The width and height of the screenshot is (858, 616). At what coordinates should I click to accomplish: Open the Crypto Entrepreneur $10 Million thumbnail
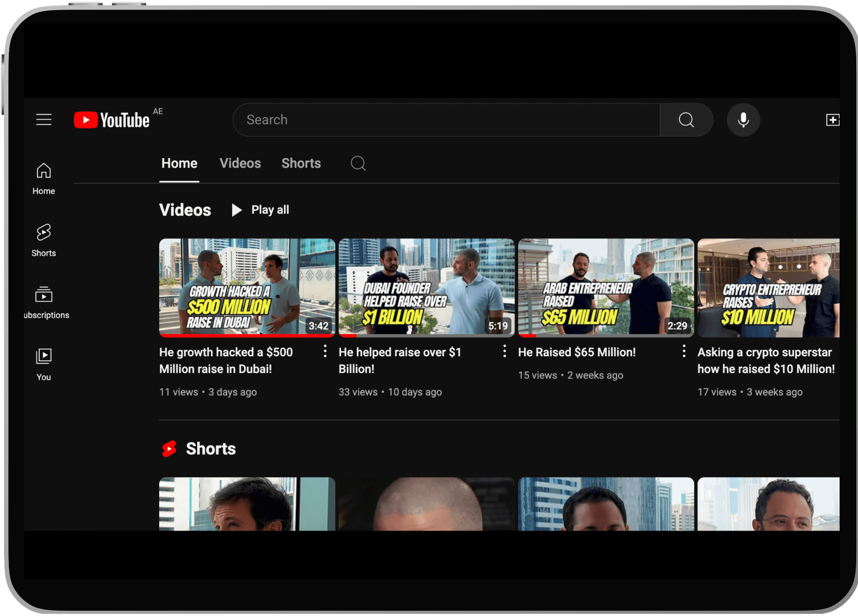(768, 288)
